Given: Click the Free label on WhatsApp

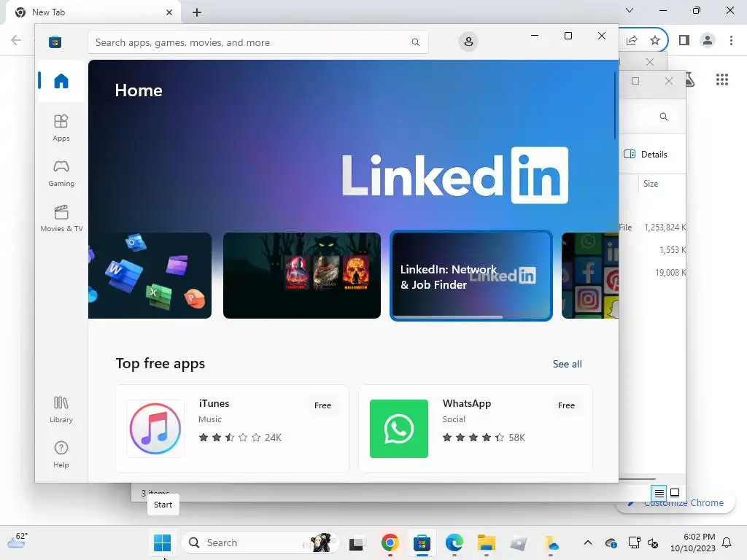Looking at the screenshot, I should (566, 405).
